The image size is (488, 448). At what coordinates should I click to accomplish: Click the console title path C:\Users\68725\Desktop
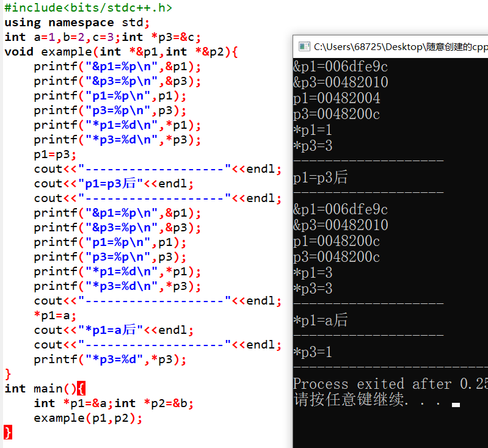coord(370,47)
